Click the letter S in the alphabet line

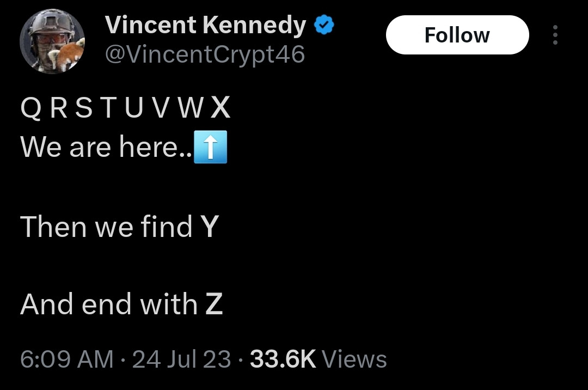click(83, 109)
